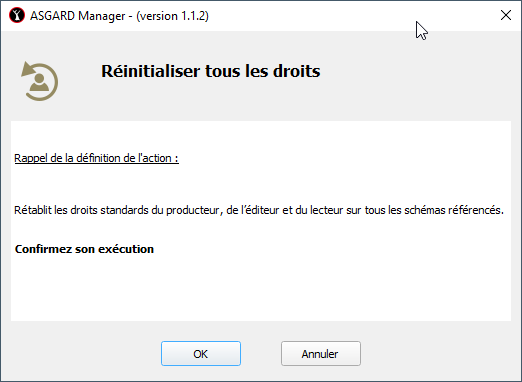This screenshot has width=522, height=382.
Task: Click 'Rappel de la définition de l'action :' text
Action: click(96, 158)
